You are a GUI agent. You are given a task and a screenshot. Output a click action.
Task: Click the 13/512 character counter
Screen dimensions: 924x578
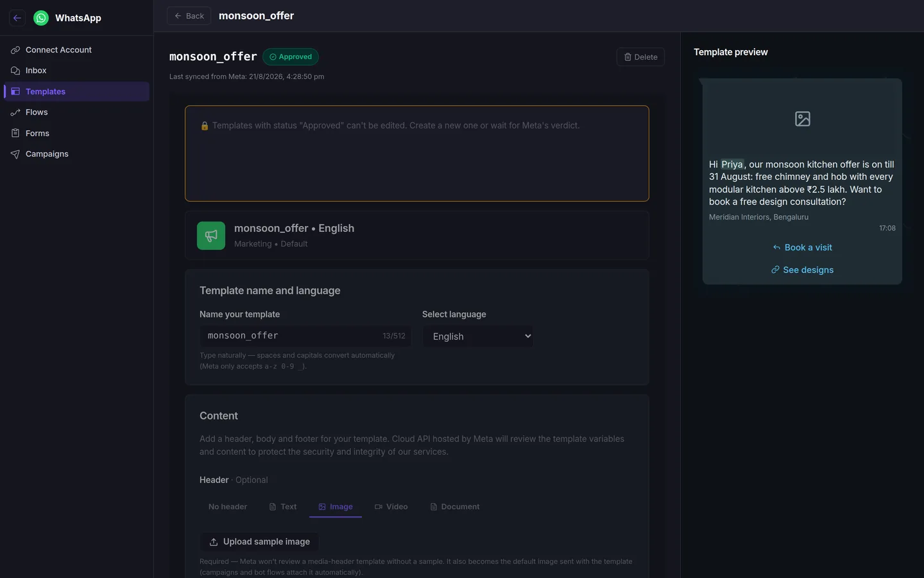(394, 336)
